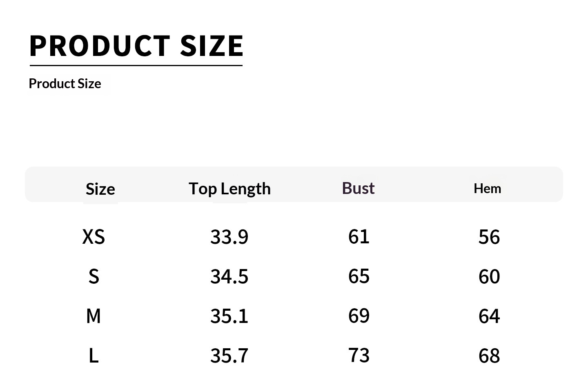Select the M size row label

click(x=94, y=316)
